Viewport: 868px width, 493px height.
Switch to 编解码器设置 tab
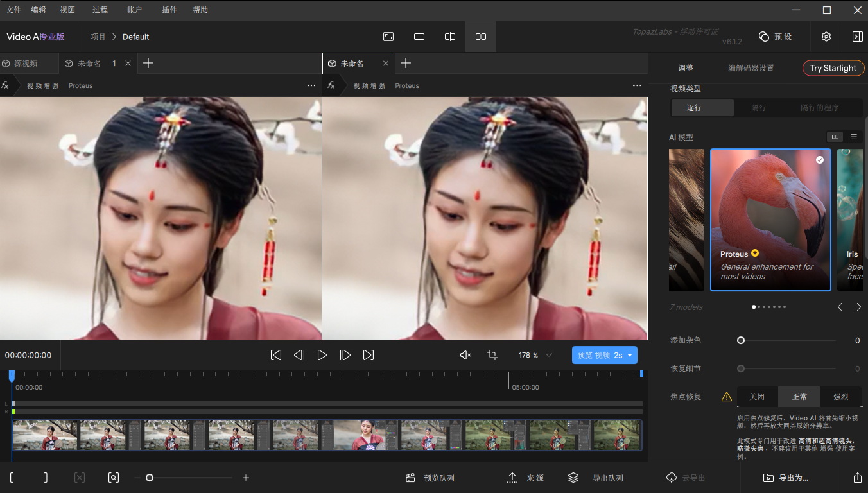(751, 68)
